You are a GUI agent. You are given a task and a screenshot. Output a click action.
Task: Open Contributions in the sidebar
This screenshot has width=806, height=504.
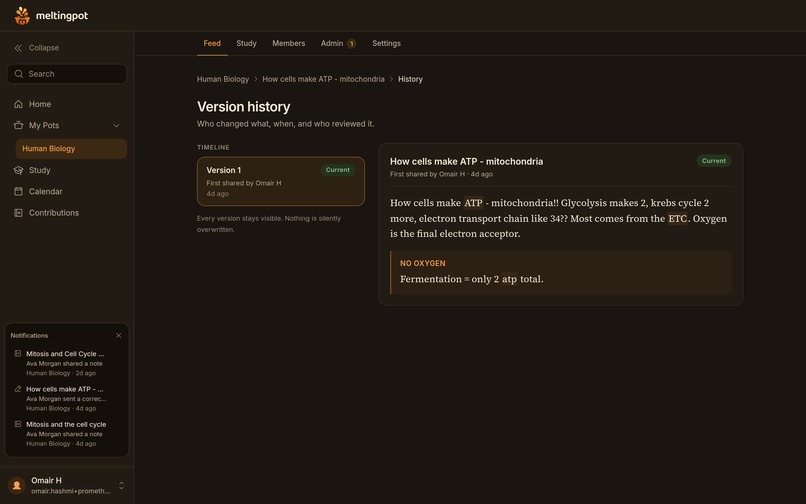click(67, 212)
